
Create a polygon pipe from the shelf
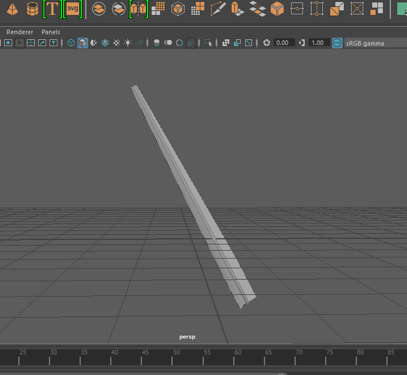(x=32, y=9)
